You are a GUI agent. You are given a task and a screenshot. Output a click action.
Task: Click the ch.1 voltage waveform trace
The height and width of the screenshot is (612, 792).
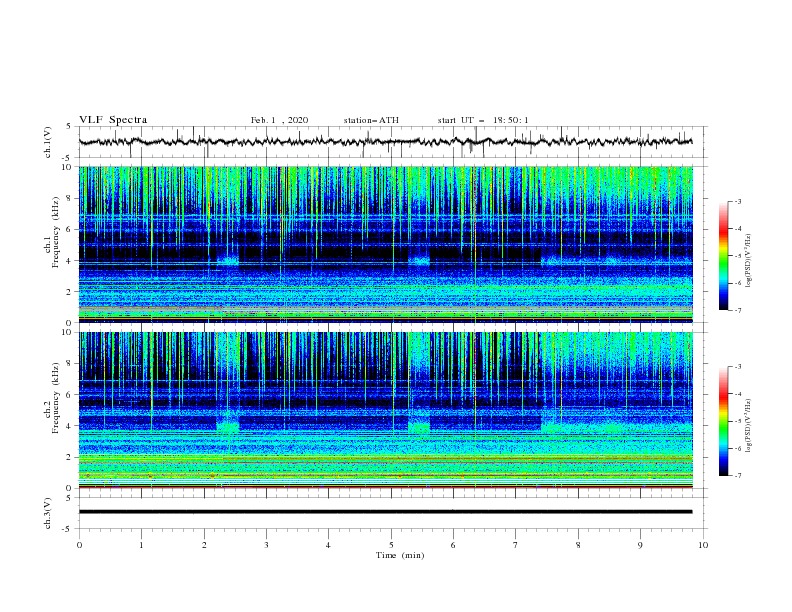coord(385,142)
